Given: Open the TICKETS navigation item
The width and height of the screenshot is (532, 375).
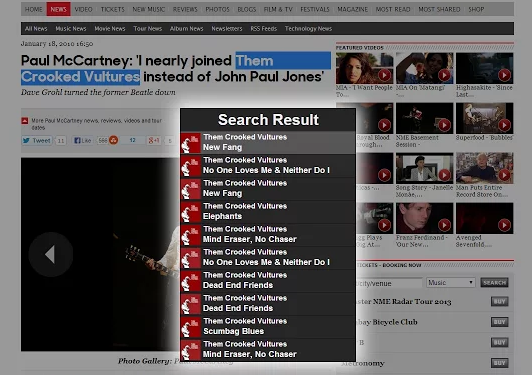Looking at the screenshot, I should (x=113, y=9).
